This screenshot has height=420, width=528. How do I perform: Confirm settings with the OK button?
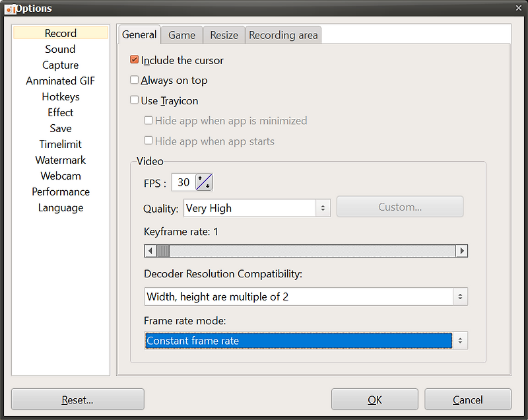tap(374, 399)
